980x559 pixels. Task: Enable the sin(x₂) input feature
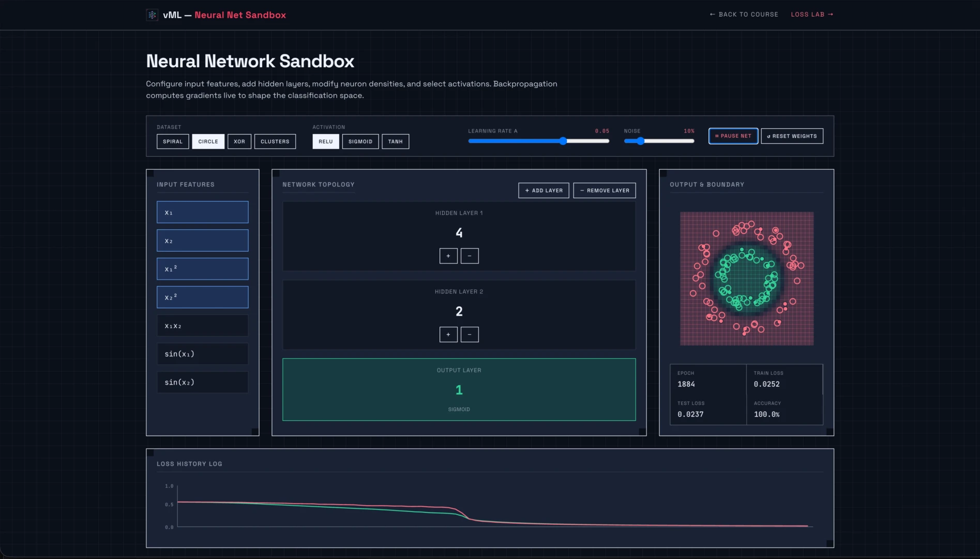point(203,383)
